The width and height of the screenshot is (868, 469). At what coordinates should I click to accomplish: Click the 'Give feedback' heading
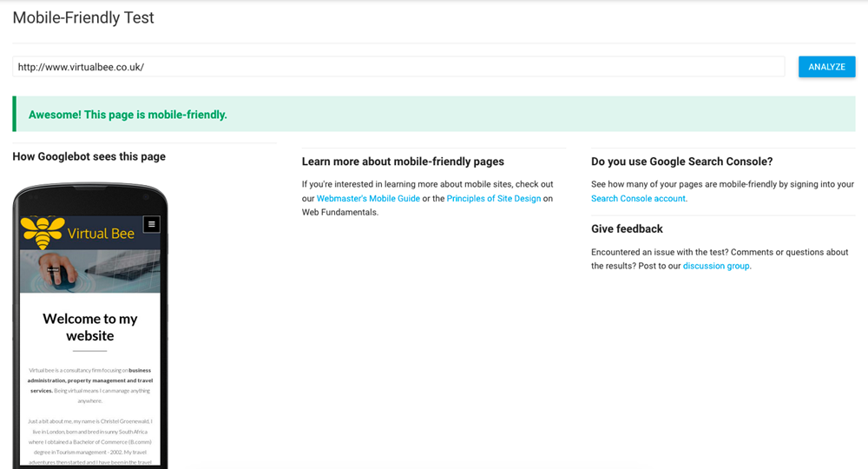point(627,229)
